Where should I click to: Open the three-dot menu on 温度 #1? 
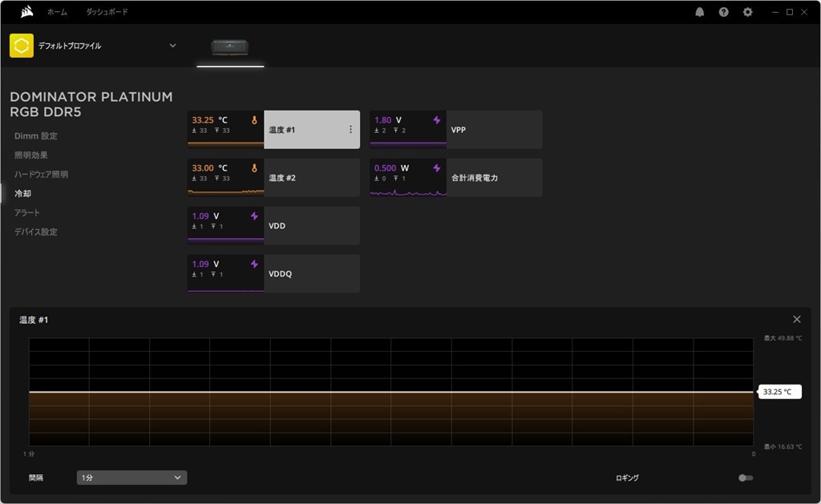(350, 129)
